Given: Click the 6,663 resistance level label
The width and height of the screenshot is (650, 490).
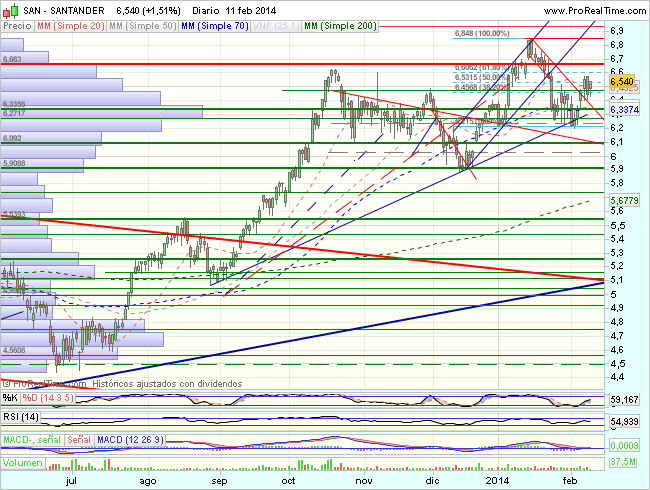Looking at the screenshot, I should 12,59.
